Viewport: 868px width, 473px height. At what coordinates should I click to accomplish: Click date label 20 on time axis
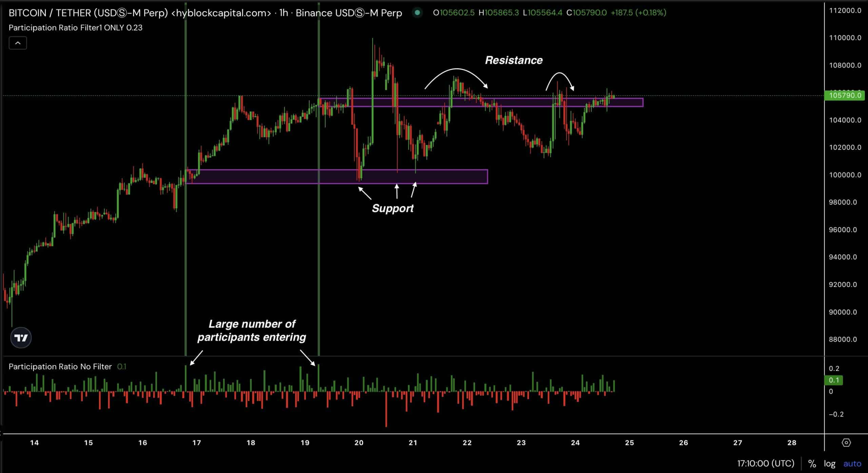click(359, 443)
